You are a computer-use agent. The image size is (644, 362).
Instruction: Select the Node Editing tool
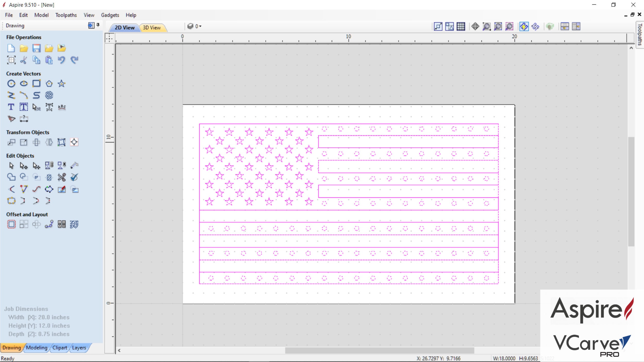click(24, 166)
